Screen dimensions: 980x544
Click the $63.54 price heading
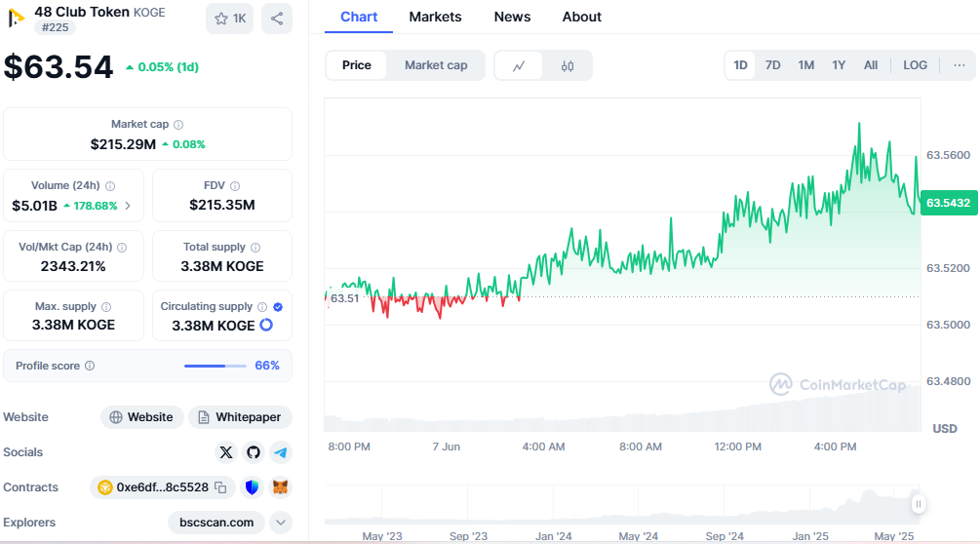pos(59,67)
